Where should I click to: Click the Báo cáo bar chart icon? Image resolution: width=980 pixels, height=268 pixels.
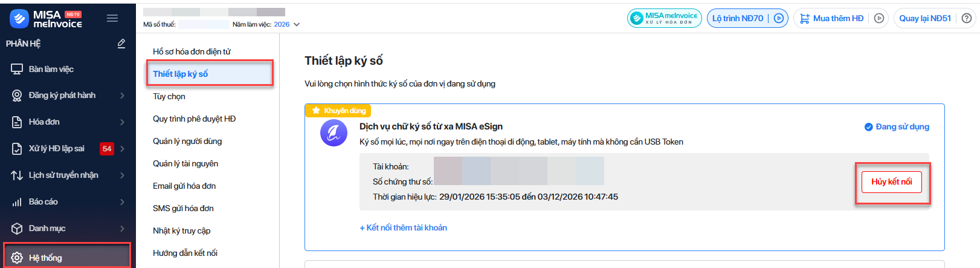(x=17, y=202)
